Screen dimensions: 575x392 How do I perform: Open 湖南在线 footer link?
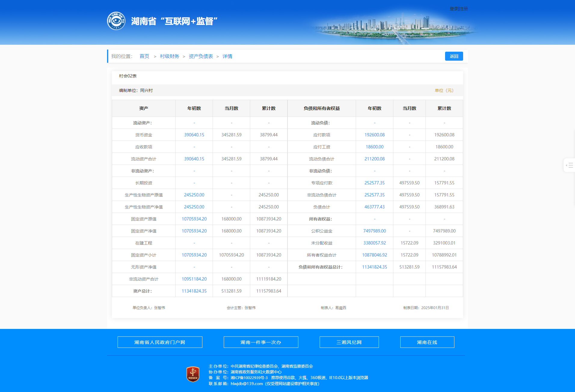(427, 342)
